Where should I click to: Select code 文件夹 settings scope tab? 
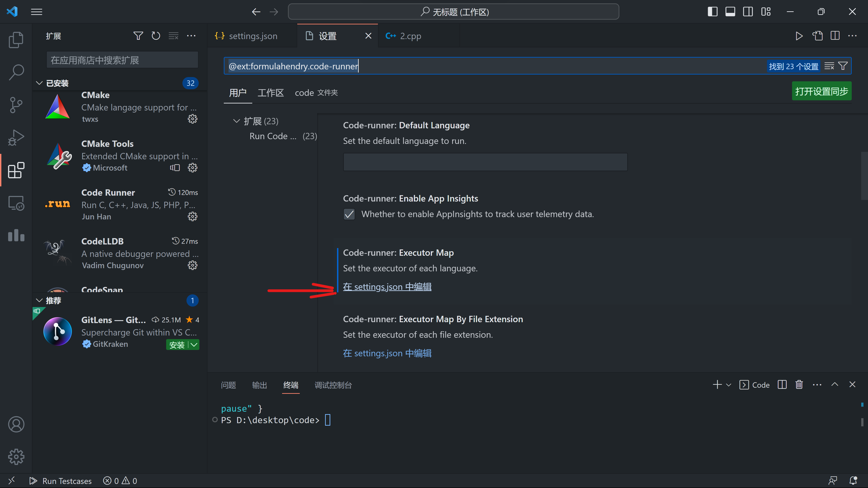coord(316,93)
